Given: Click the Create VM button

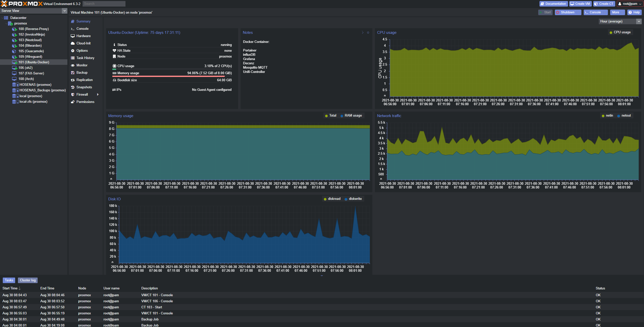Looking at the screenshot, I should (580, 4).
